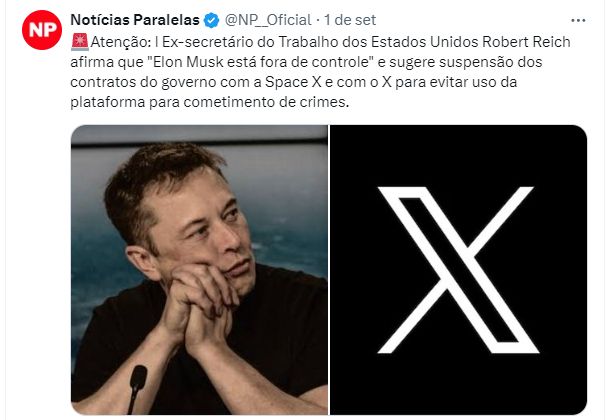Click the red siren emoji before Atenção
This screenshot has width=609, height=420.
click(80, 42)
